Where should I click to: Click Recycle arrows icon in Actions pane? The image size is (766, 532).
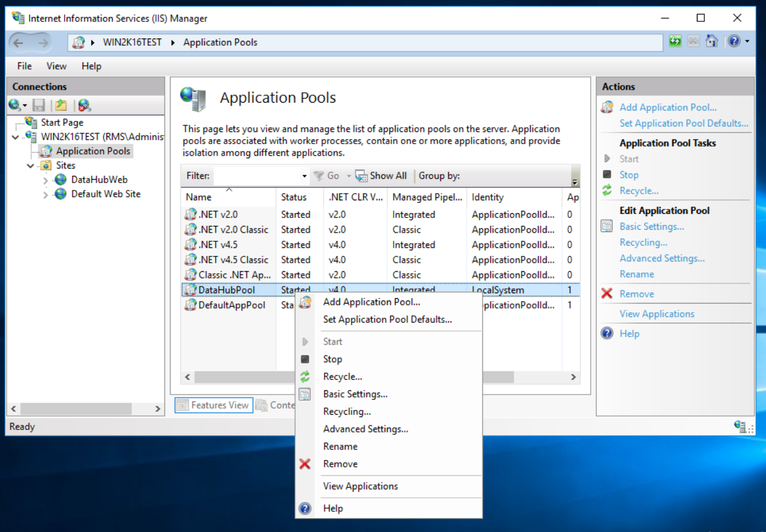[x=607, y=191]
